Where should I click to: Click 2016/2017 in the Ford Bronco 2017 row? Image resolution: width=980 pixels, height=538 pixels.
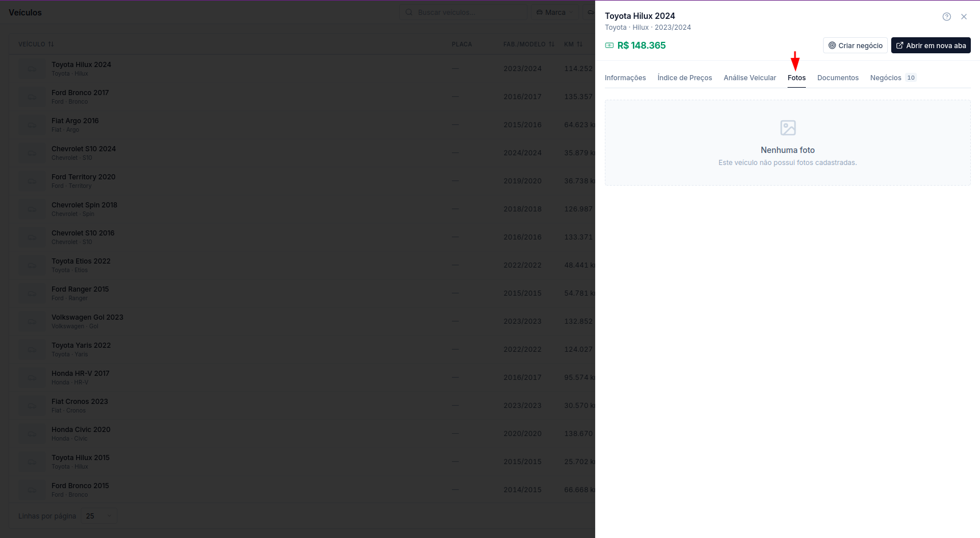[522, 97]
